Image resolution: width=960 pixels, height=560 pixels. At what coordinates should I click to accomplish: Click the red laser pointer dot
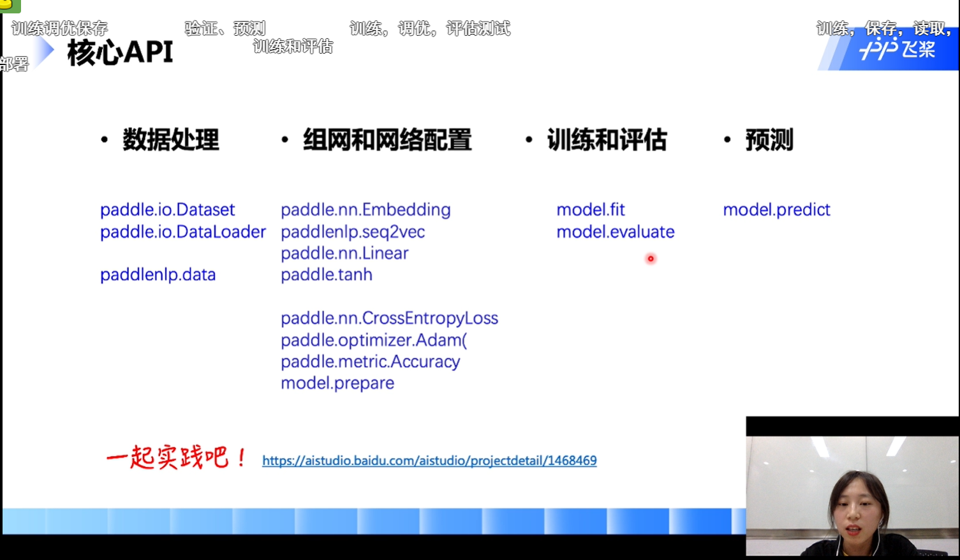tap(651, 258)
